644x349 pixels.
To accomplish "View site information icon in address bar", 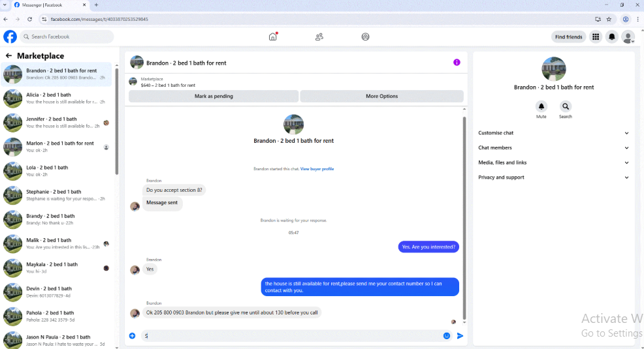I will (44, 20).
